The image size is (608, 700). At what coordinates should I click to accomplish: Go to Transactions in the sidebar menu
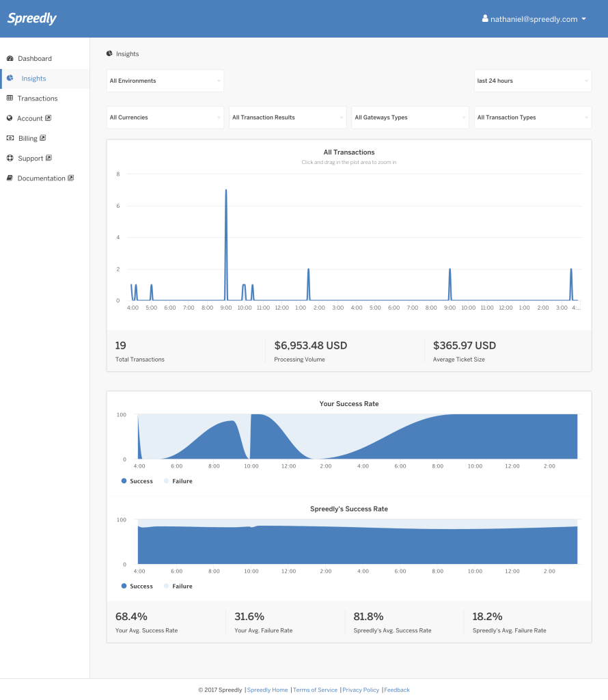point(38,98)
